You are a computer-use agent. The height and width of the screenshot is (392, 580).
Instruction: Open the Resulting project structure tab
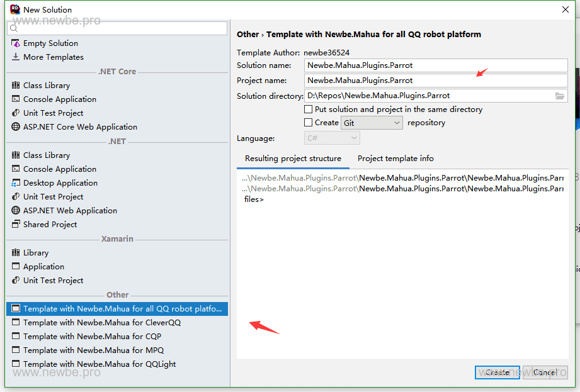pyautogui.click(x=293, y=159)
